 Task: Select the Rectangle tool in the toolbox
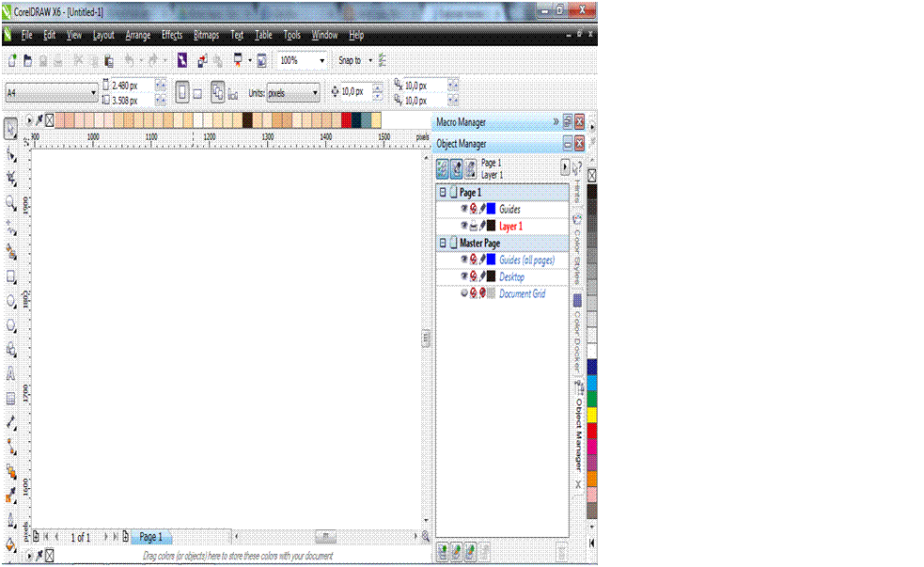point(11,276)
